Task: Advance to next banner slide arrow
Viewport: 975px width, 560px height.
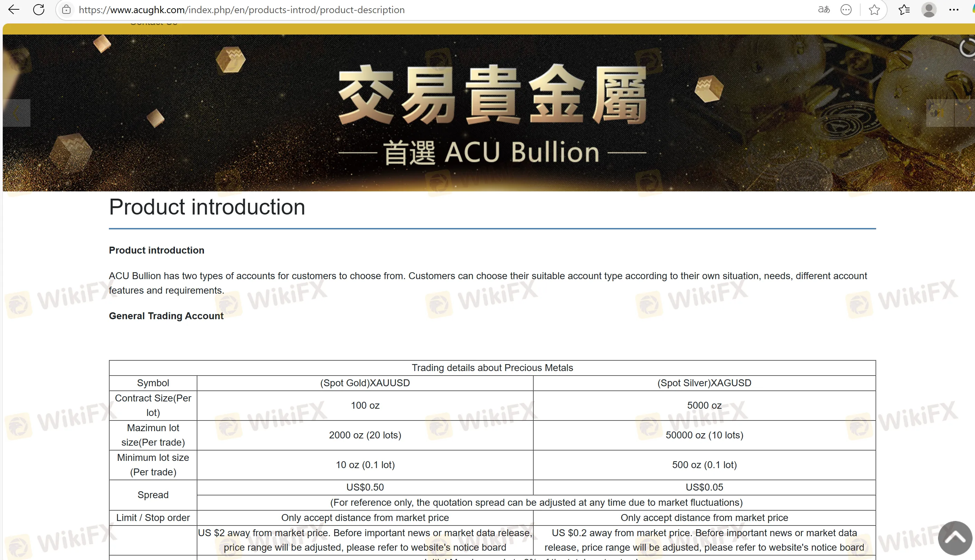Action: pos(968,113)
